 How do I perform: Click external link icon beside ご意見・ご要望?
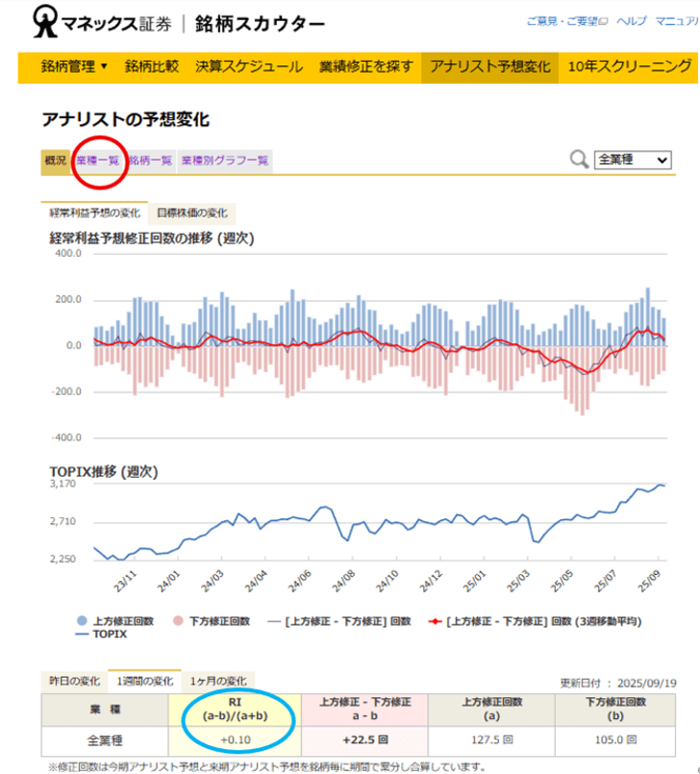pyautogui.click(x=605, y=21)
